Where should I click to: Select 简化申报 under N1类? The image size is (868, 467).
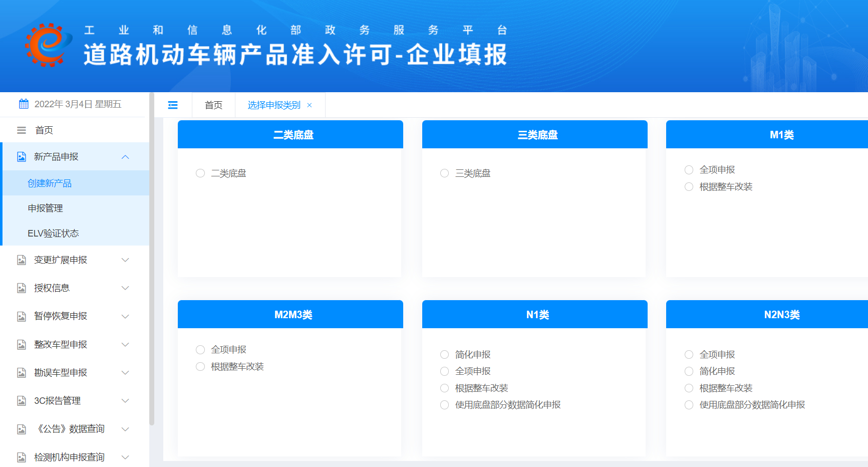click(x=444, y=354)
